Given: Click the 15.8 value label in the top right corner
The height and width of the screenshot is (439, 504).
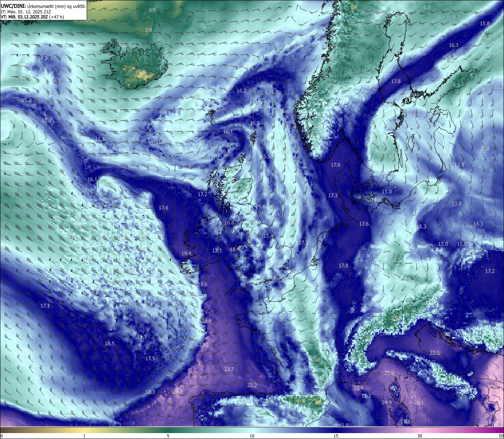Looking at the screenshot, I should point(485,23).
